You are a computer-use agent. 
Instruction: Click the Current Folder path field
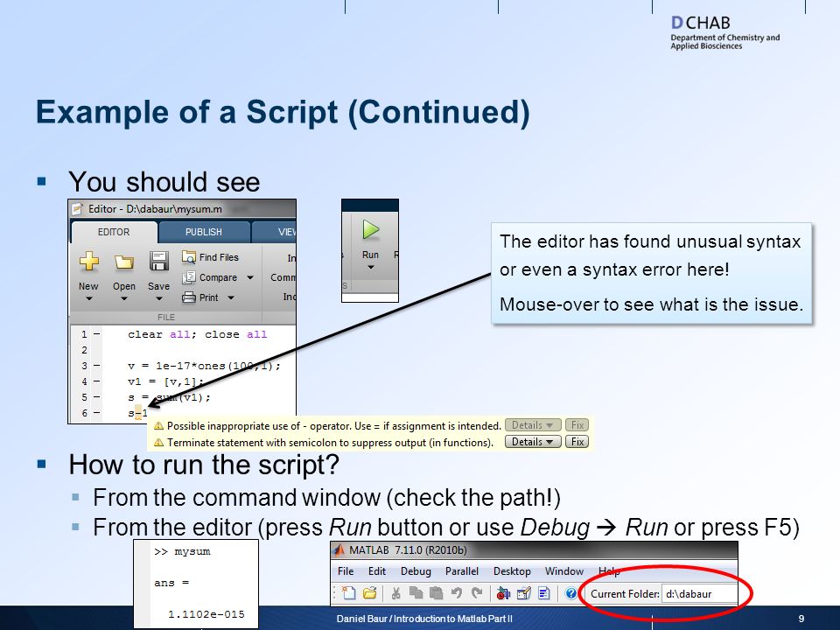699,593
